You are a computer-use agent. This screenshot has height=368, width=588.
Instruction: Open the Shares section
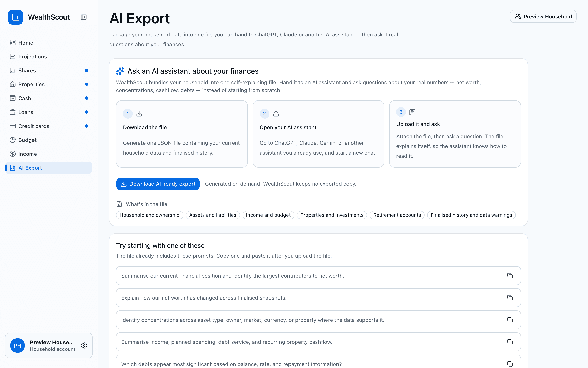coord(49,70)
